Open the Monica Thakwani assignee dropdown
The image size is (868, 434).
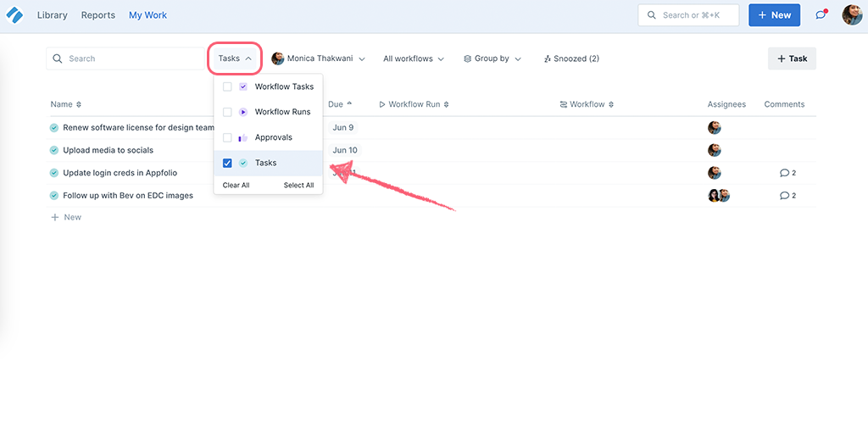coord(319,58)
